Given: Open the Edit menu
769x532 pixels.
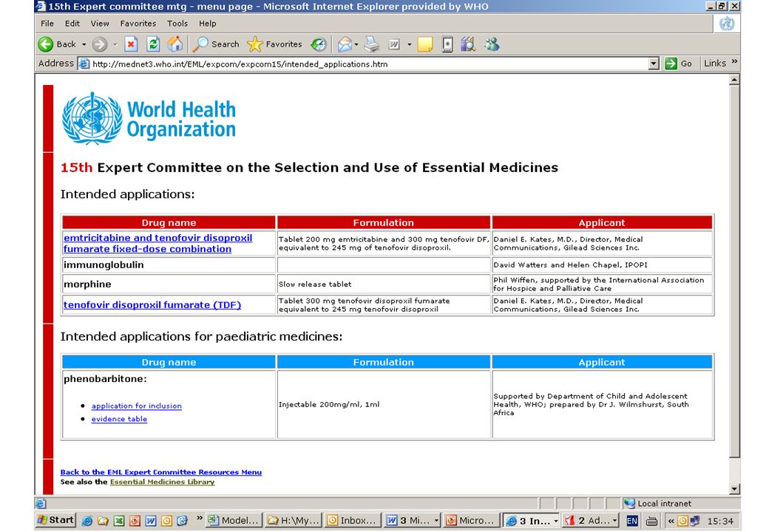Looking at the screenshot, I should (x=72, y=24).
